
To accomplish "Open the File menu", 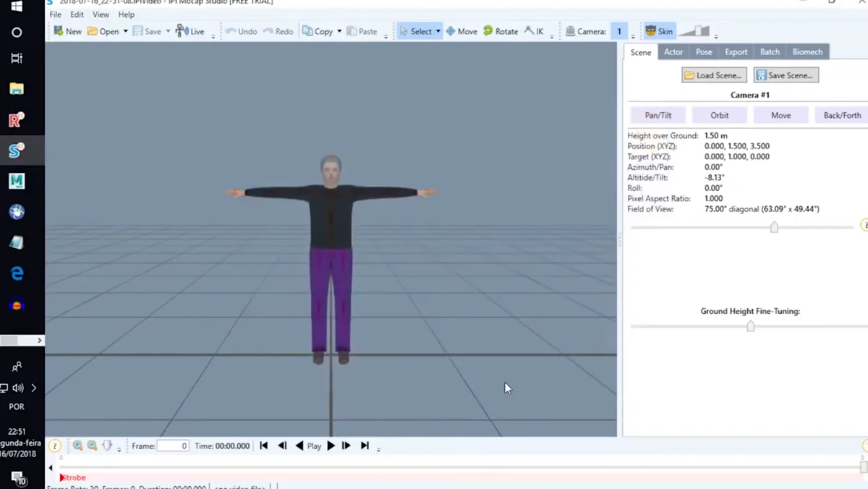I will click(55, 14).
